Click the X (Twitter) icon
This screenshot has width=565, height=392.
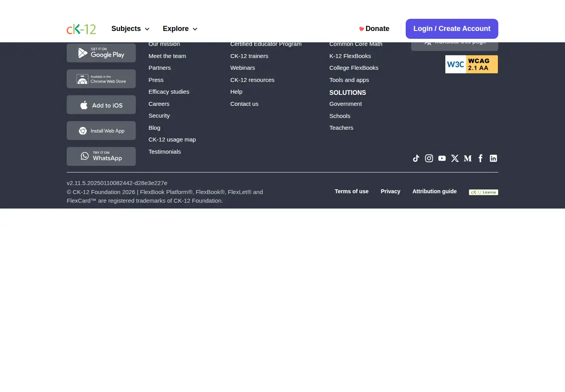455,158
